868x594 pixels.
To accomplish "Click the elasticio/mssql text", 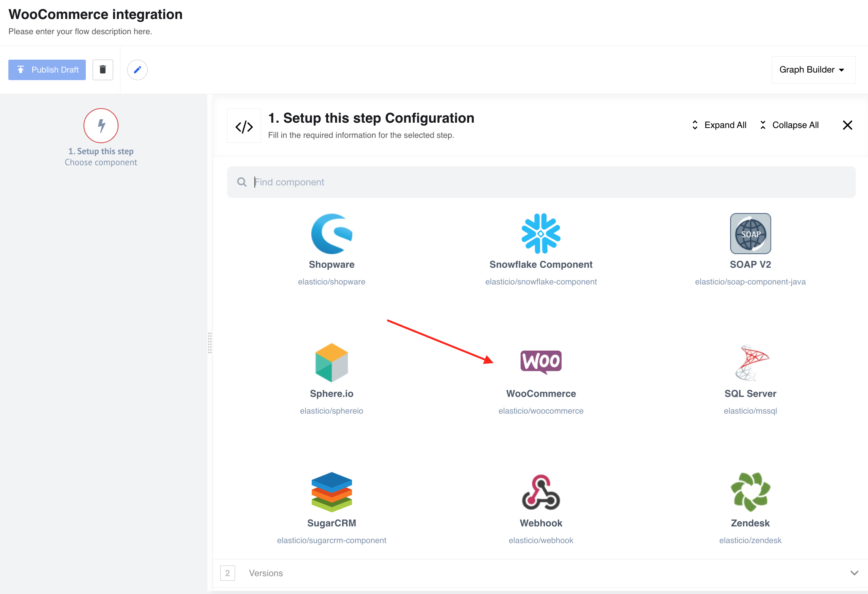I will point(750,411).
